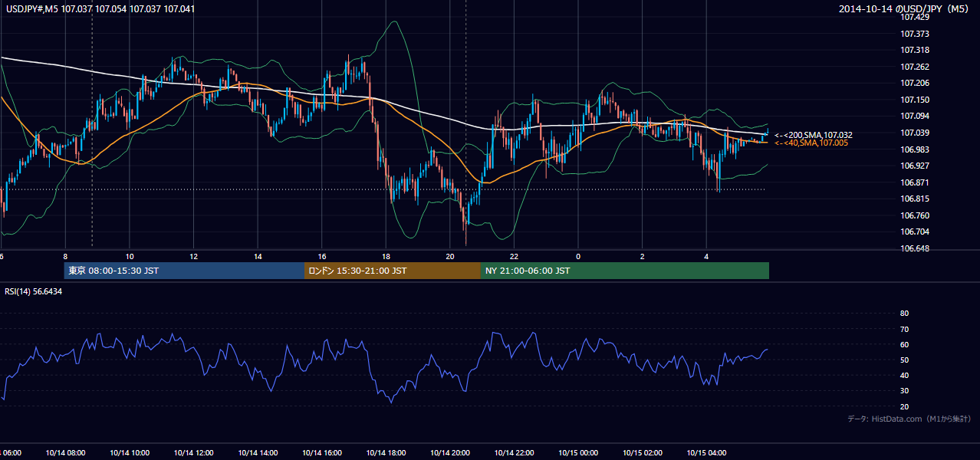Click the price axis value 106.815
The image size is (980, 460).
915,199
